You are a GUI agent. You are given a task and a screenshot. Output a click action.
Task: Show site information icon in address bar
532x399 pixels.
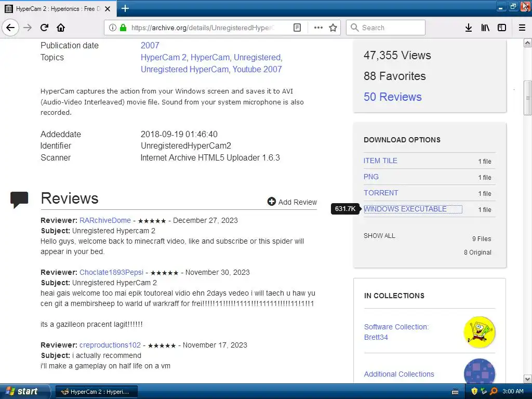click(113, 28)
